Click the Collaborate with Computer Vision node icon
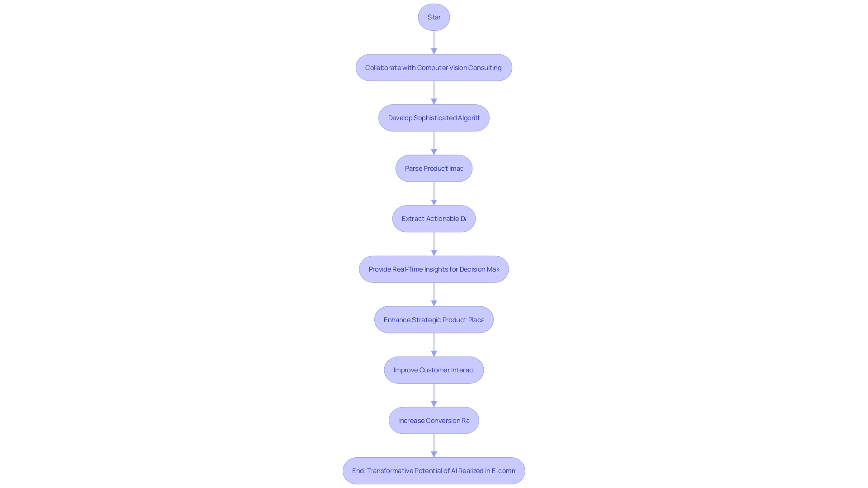 [434, 67]
